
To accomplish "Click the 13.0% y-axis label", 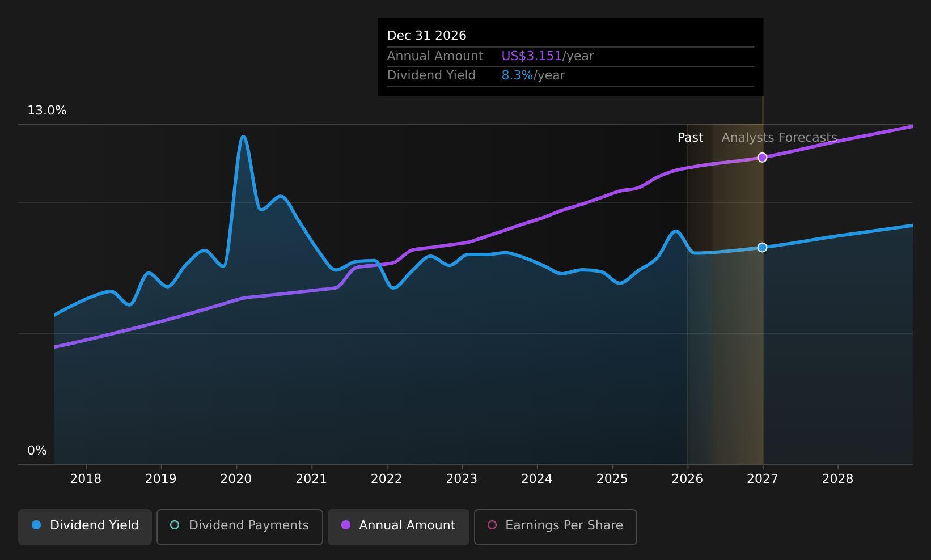I will tap(47, 111).
